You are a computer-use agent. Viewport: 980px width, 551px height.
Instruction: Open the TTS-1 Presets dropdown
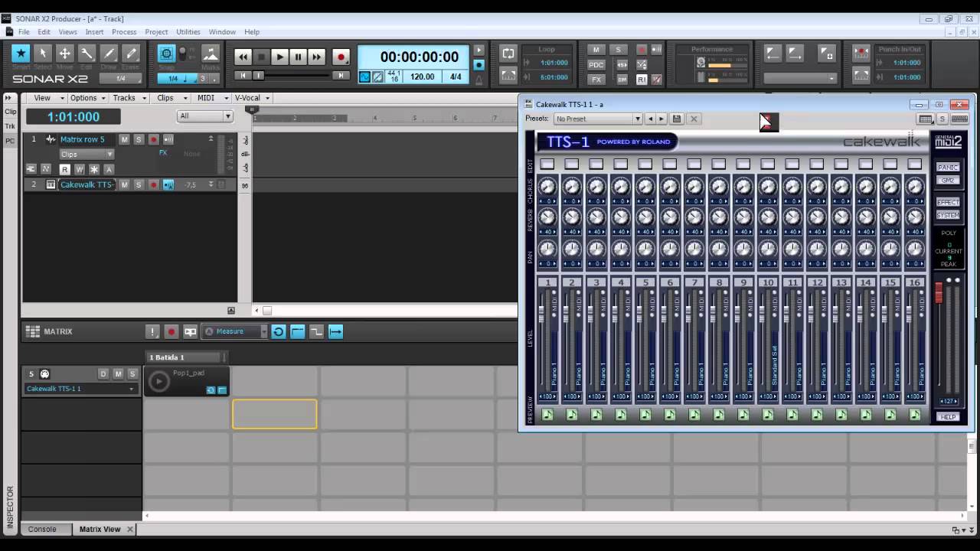coord(598,119)
